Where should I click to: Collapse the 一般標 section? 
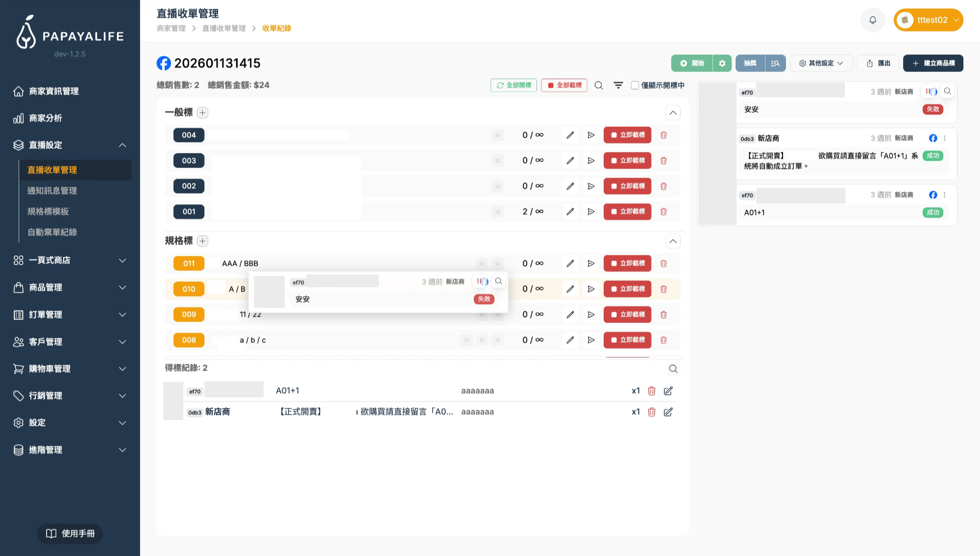[x=673, y=113]
